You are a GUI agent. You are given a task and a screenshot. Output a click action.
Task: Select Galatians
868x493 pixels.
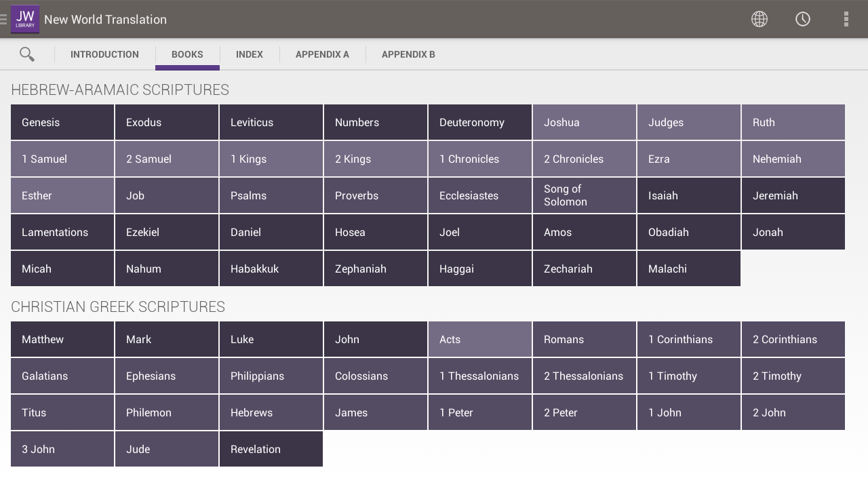tap(62, 376)
